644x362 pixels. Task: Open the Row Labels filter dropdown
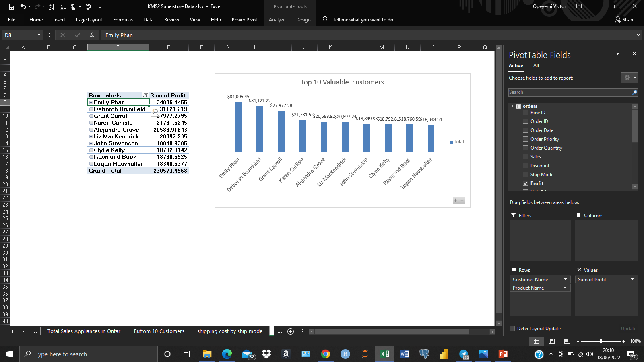click(145, 95)
